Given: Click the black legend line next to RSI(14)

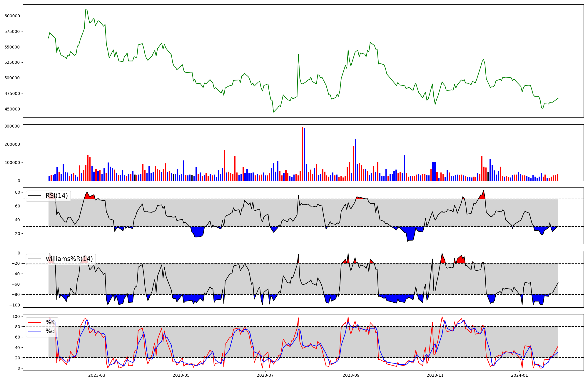Looking at the screenshot, I should point(34,196).
